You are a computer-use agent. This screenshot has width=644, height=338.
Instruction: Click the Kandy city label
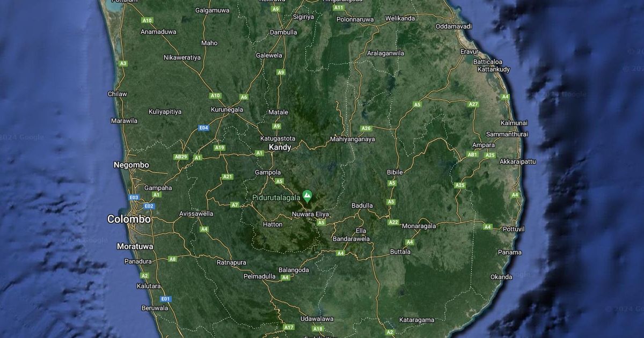[x=280, y=147]
